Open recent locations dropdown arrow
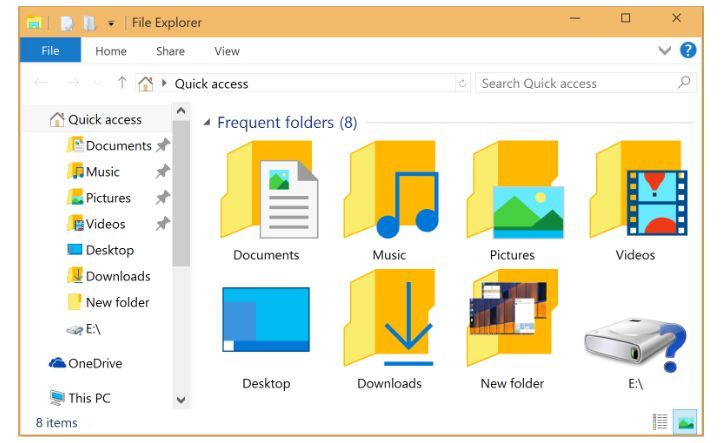The width and height of the screenshot is (724, 443). pyautogui.click(x=98, y=84)
